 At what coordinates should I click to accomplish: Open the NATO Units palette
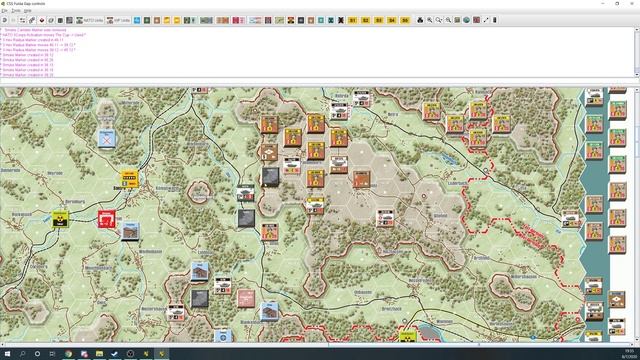(90, 20)
